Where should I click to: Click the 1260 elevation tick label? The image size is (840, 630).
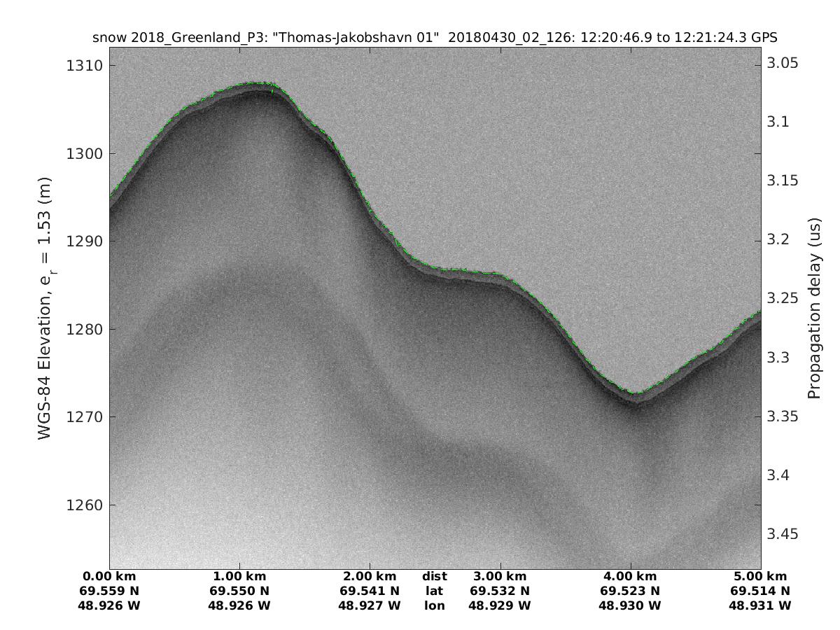84,505
